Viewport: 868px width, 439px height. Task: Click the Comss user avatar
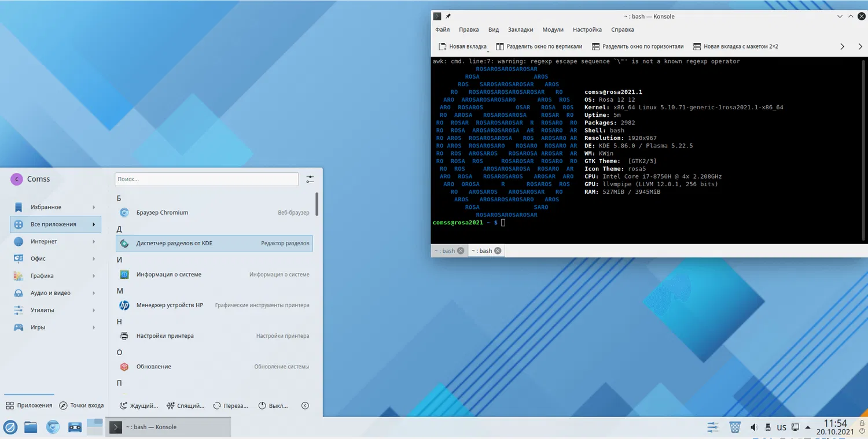pos(16,179)
